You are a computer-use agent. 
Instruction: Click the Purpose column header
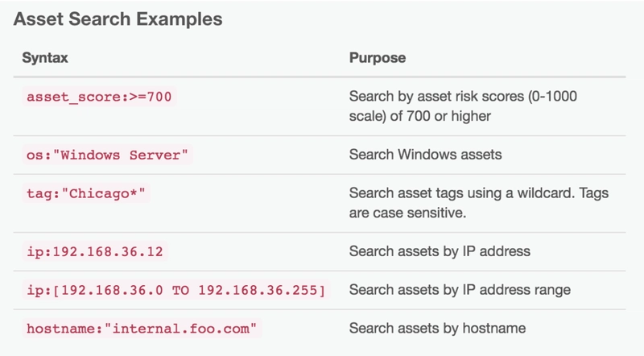(x=378, y=57)
